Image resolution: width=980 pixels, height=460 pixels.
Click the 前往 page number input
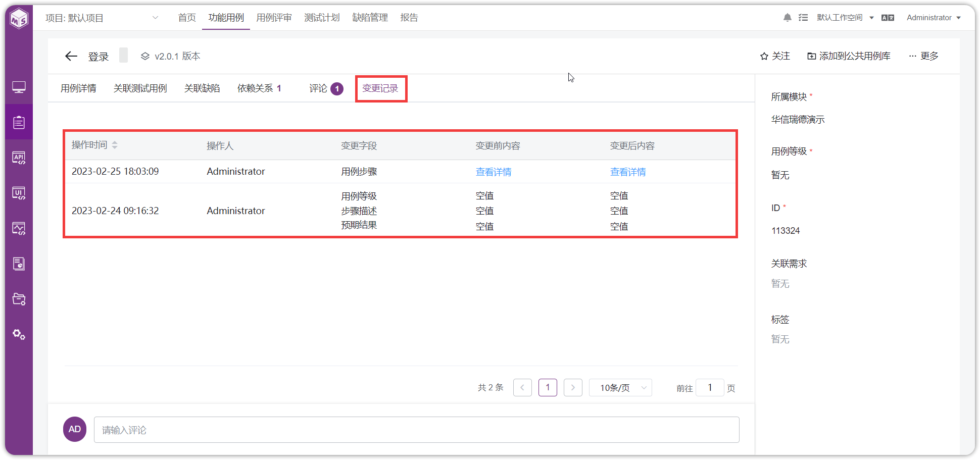click(x=710, y=388)
